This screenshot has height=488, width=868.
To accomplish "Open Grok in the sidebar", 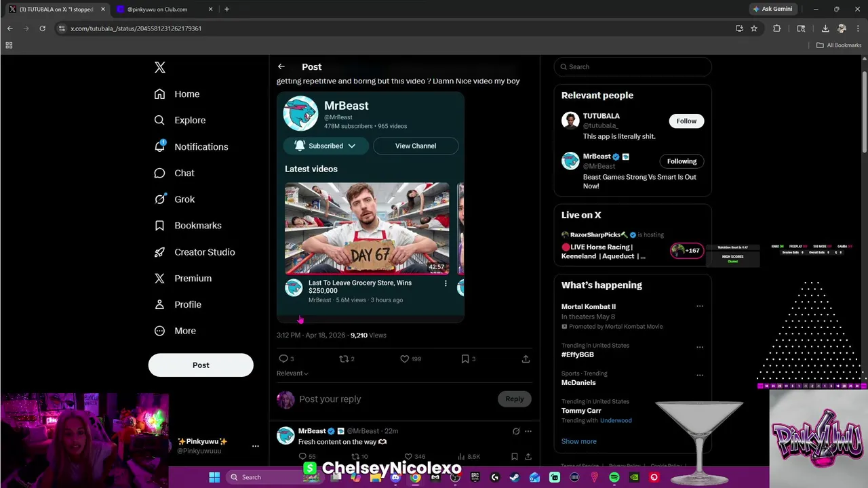I will point(174,199).
